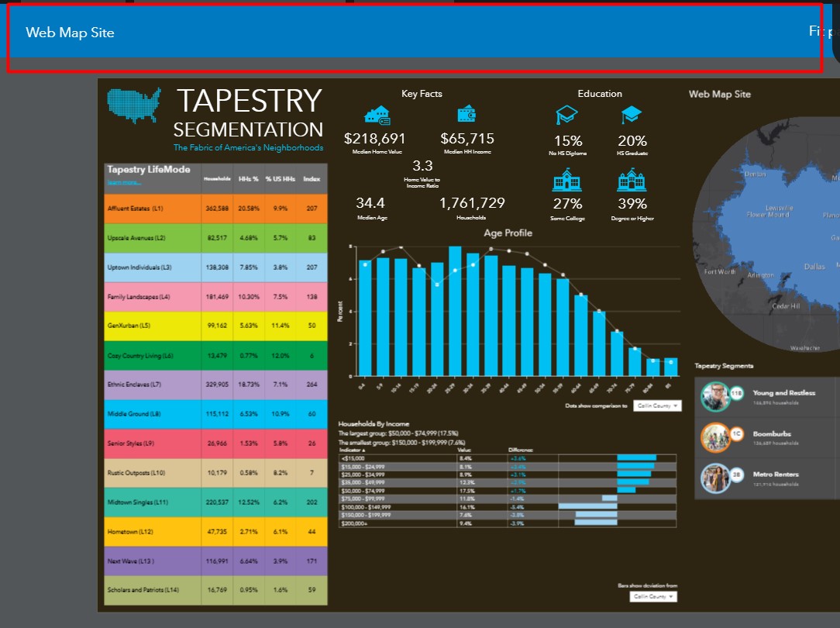Click the Web Map Site header title
Screen dimensions: 840x628
pyautogui.click(x=71, y=33)
